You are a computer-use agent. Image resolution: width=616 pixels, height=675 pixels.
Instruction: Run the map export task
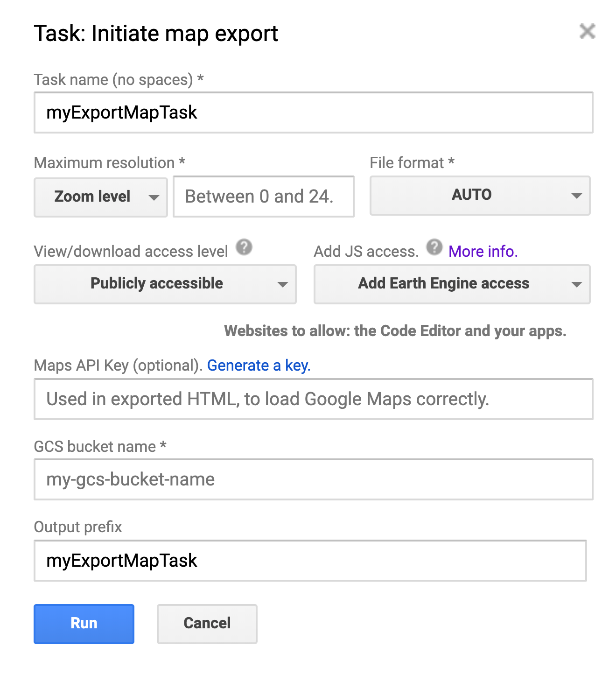pyautogui.click(x=84, y=623)
